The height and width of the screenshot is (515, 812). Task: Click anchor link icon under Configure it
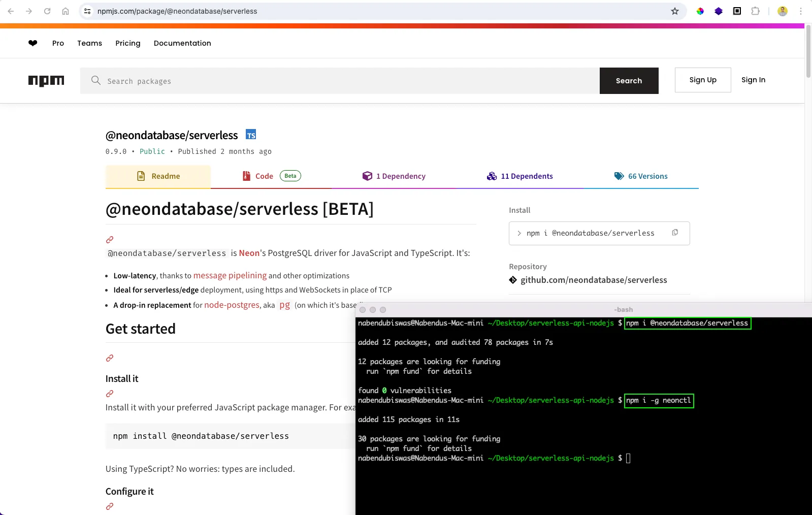pyautogui.click(x=109, y=506)
